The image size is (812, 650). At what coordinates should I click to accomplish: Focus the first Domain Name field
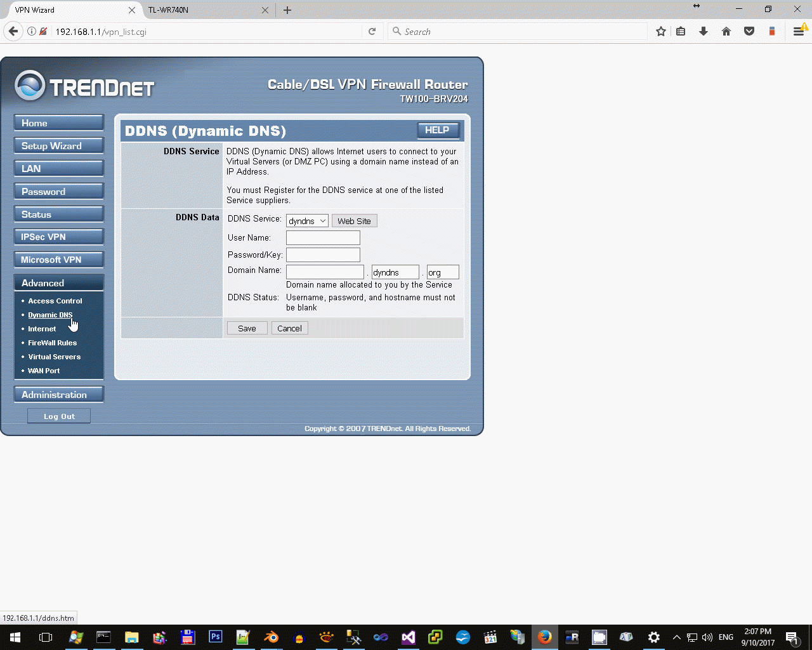[x=325, y=272]
